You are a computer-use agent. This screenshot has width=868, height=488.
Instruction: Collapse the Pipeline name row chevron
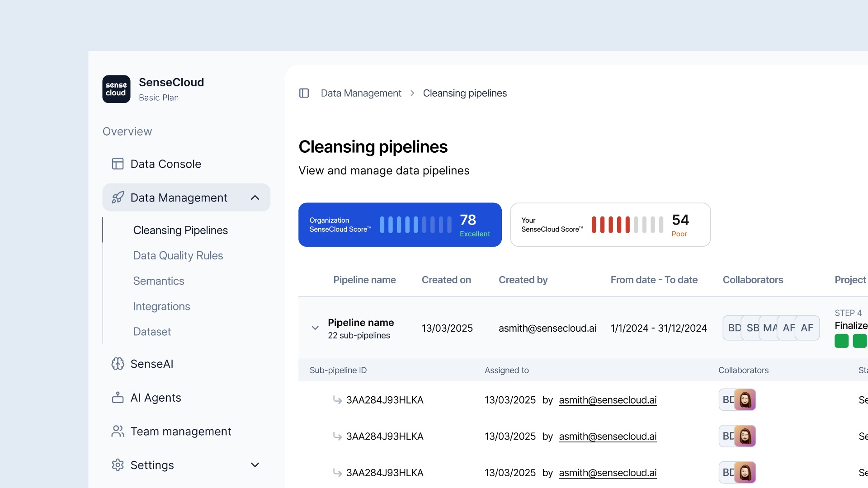(315, 328)
